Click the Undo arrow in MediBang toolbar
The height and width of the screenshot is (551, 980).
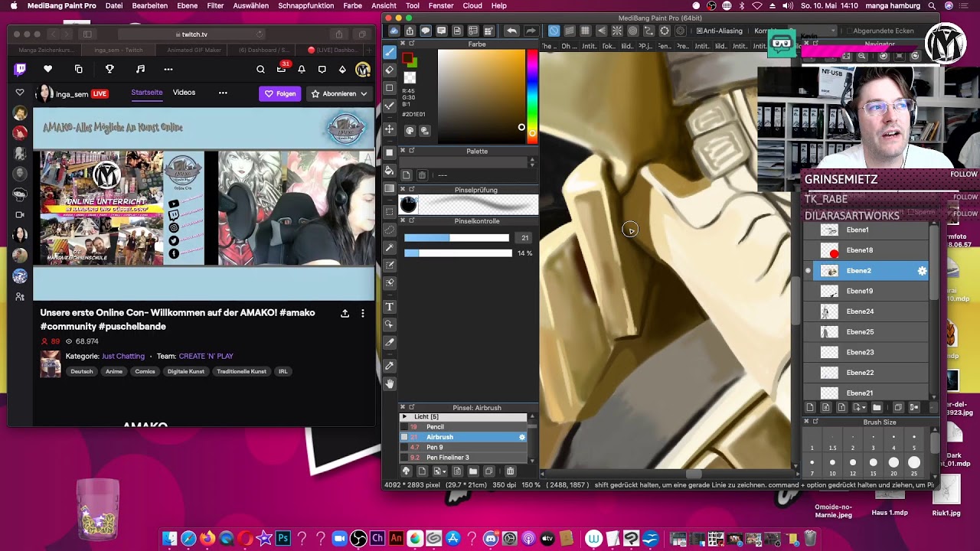[511, 31]
